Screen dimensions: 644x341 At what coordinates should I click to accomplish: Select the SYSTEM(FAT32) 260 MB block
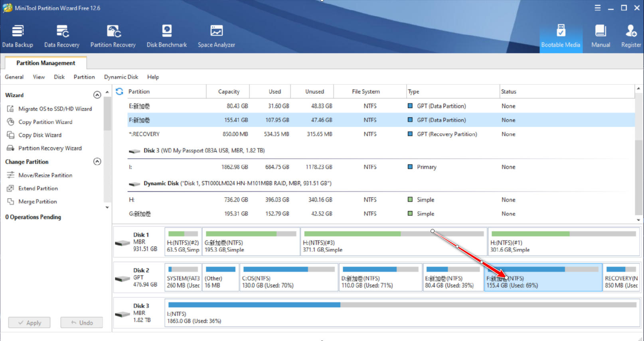[183, 277]
